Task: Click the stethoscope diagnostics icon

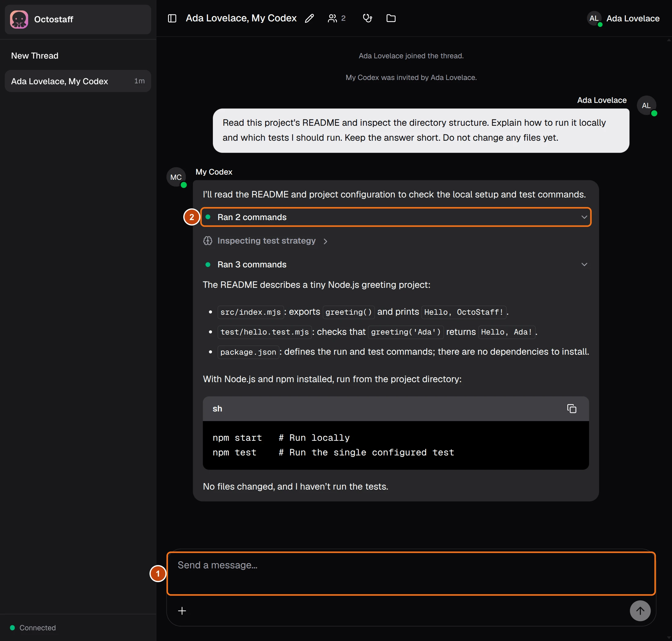Action: (x=367, y=18)
